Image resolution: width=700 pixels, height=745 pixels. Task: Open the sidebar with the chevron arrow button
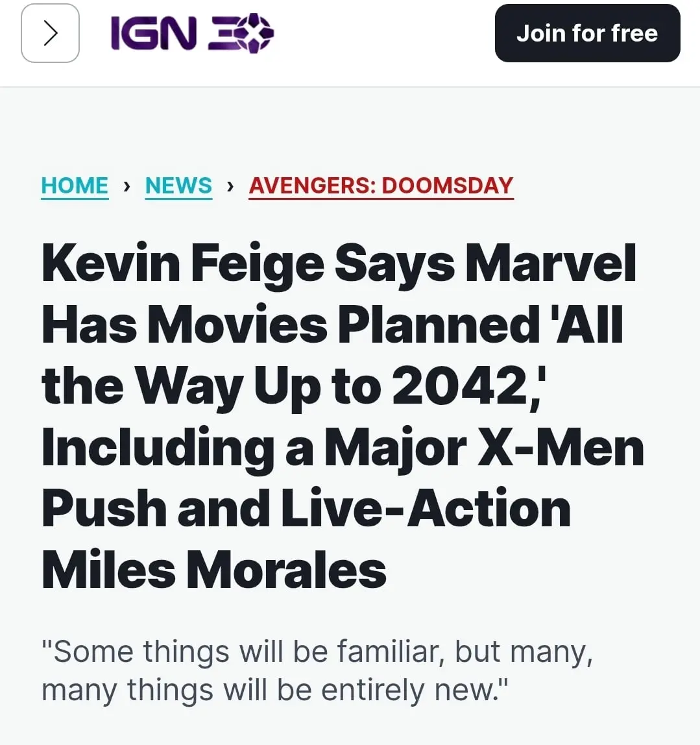click(51, 33)
